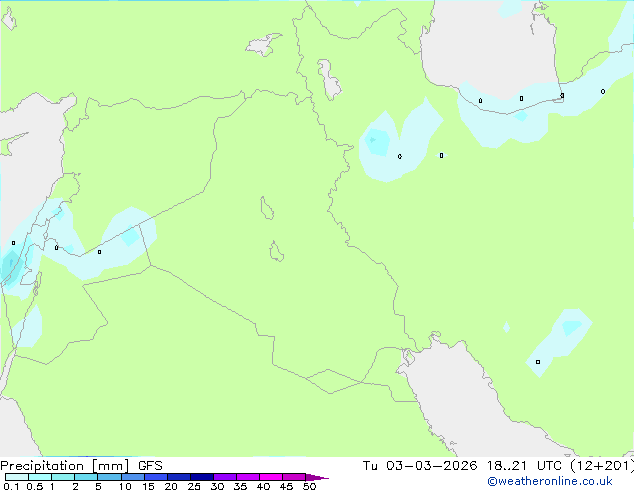The height and width of the screenshot is (490, 634).
Task: Click the '(12+201)' forecast run text
Action: 602,466
